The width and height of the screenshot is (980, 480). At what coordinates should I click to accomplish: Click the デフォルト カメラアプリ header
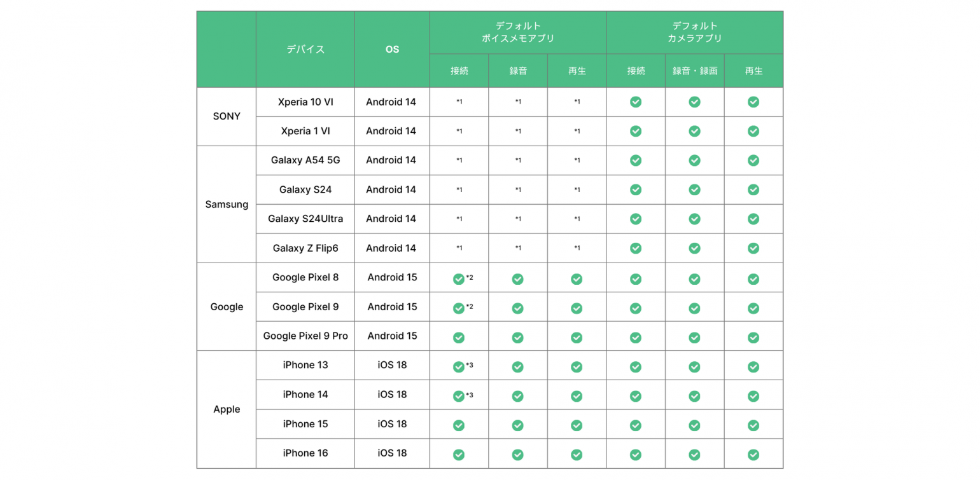(x=695, y=32)
